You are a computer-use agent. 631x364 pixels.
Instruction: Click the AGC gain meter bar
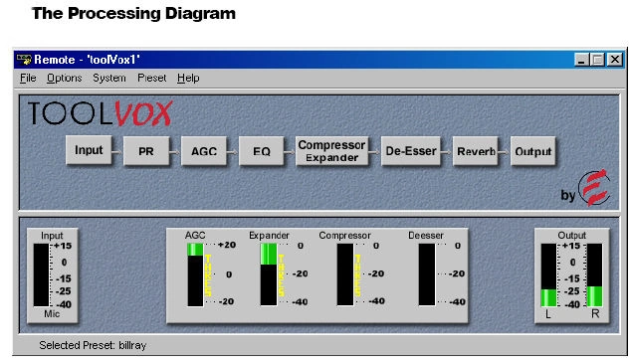(195, 274)
